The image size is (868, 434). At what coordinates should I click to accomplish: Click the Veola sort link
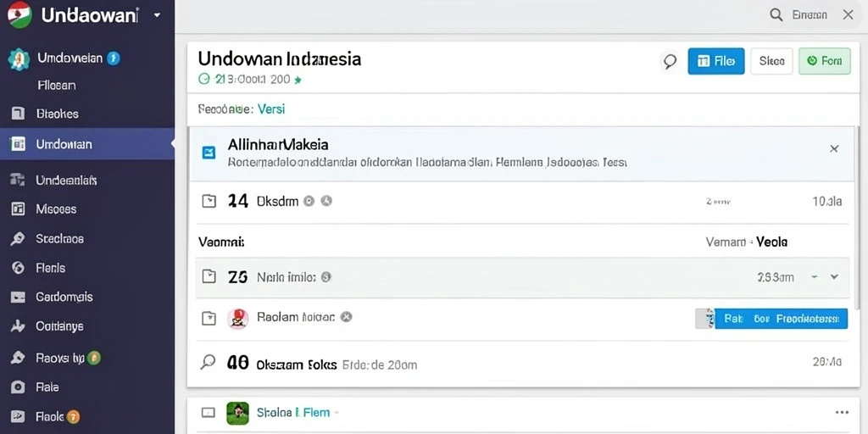point(771,242)
